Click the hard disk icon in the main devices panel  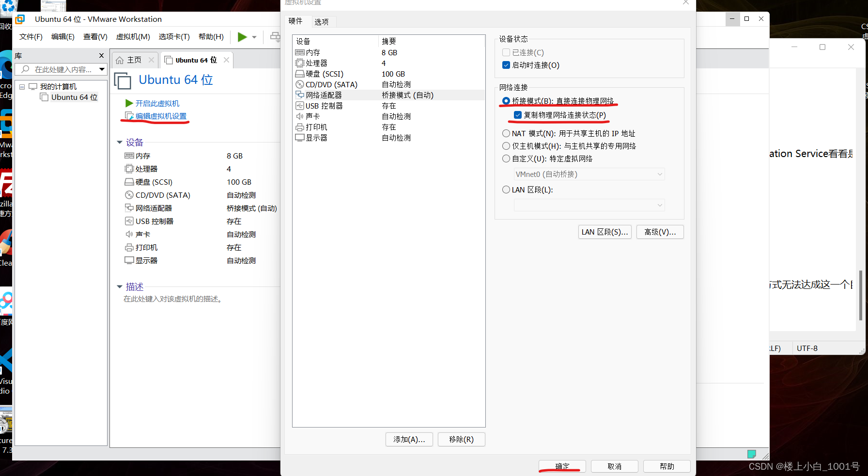click(129, 182)
